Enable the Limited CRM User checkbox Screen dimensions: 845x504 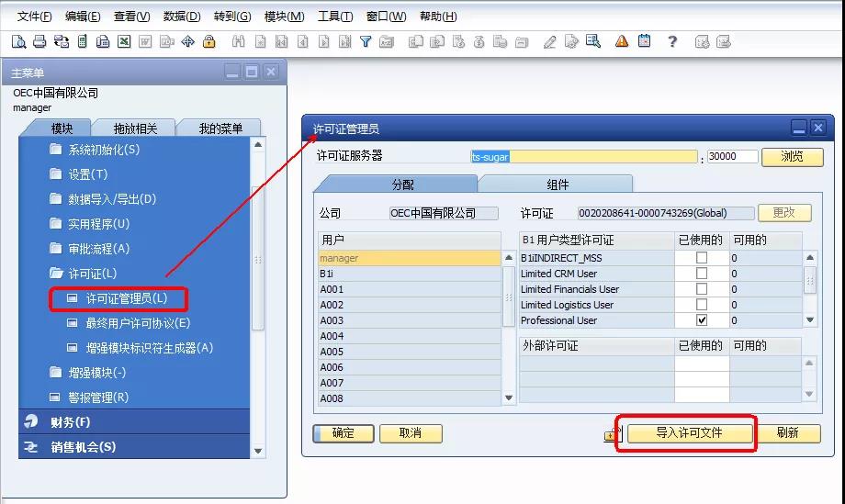702,274
